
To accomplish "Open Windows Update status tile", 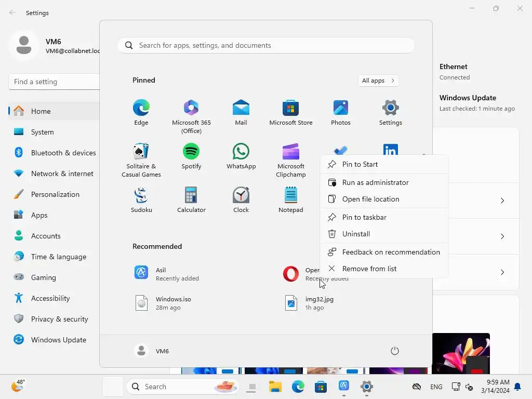I will tap(477, 103).
